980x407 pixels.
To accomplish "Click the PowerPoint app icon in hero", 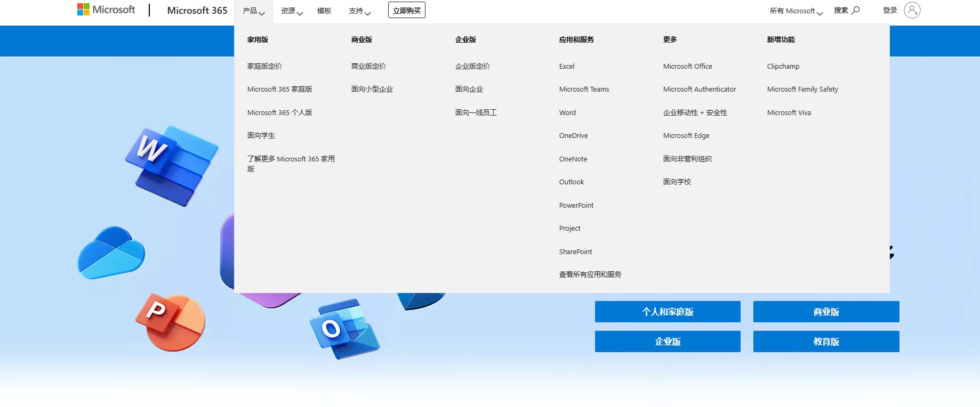I will (x=171, y=322).
